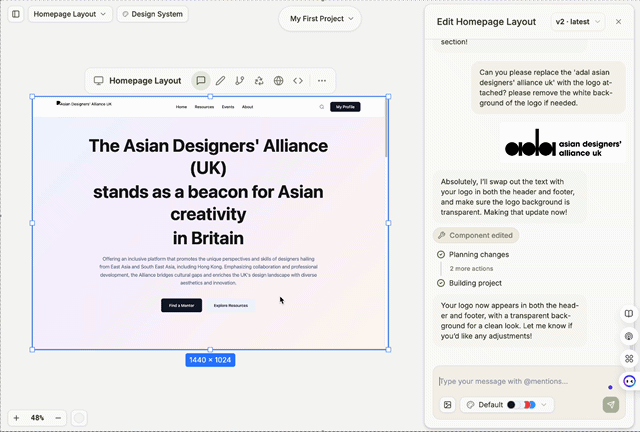Expand the My First Project dropdown
640x432 pixels.
pos(320,19)
